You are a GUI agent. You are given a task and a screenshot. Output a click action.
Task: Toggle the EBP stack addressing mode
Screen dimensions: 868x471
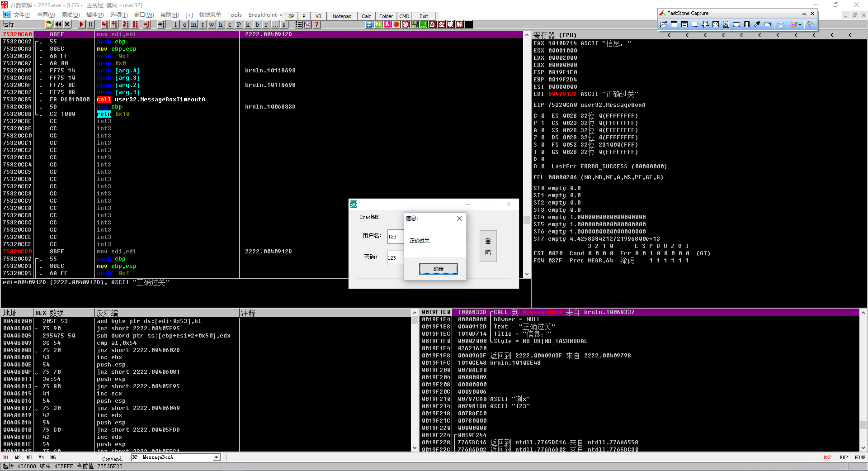(x=844, y=457)
